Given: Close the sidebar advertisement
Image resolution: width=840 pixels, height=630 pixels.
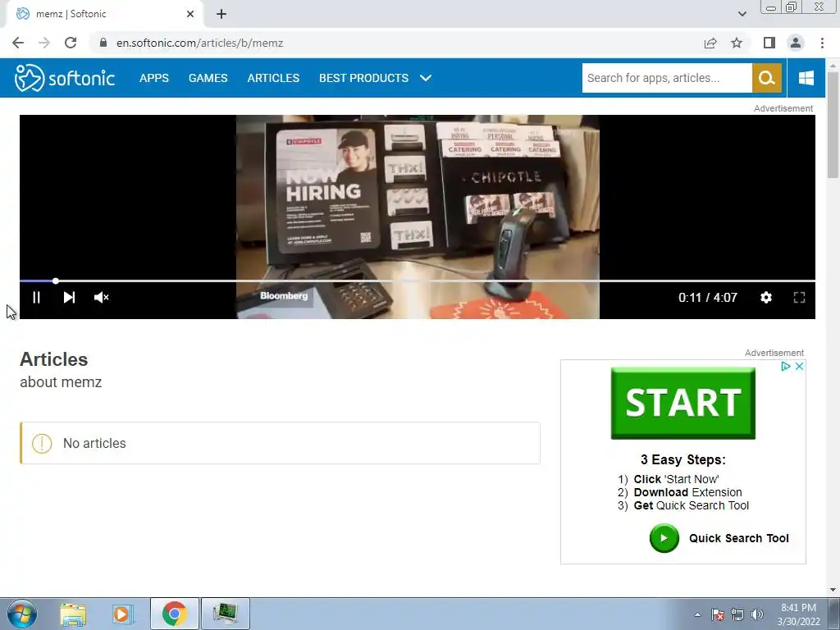Looking at the screenshot, I should click(799, 367).
